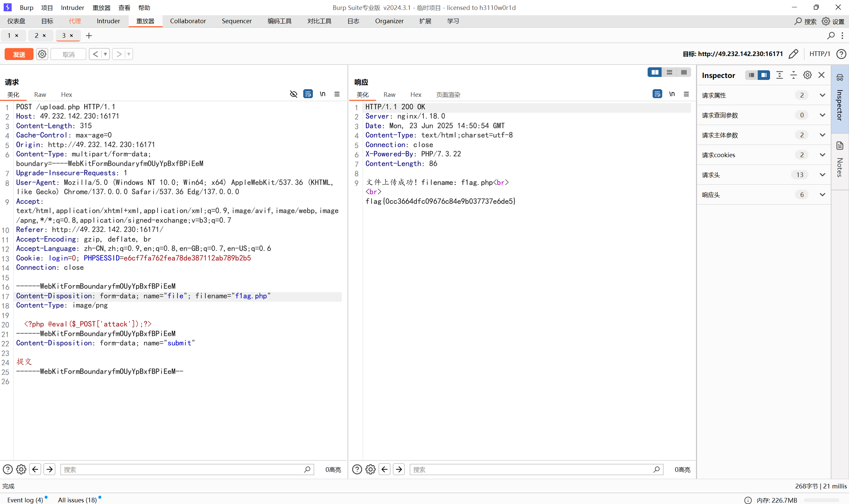Jump to next response search match
The width and height of the screenshot is (849, 504).
399,469
